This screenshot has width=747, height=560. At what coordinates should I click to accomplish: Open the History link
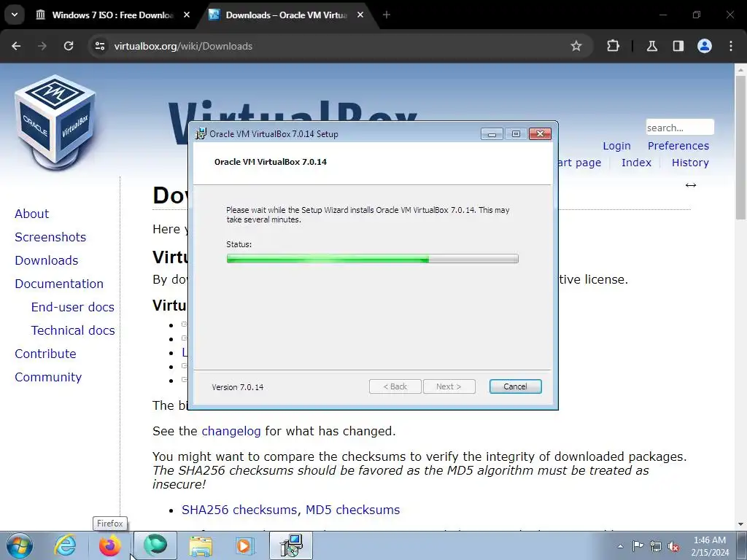(690, 163)
